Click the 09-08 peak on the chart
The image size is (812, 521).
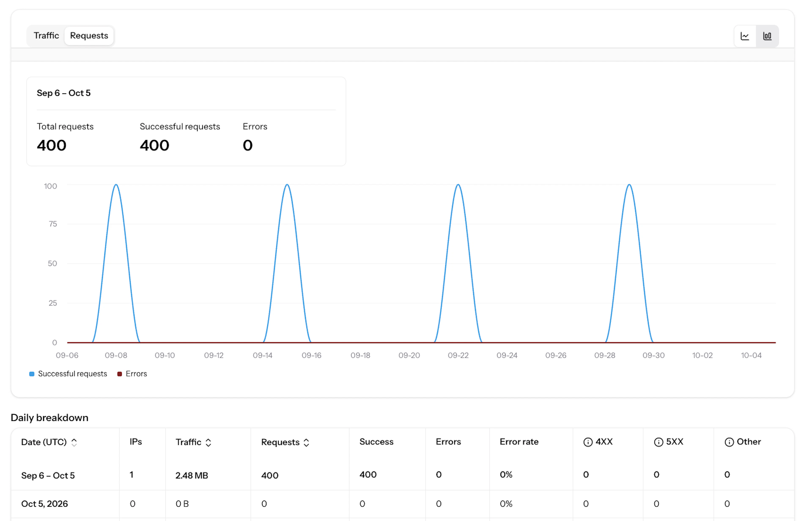coord(116,185)
